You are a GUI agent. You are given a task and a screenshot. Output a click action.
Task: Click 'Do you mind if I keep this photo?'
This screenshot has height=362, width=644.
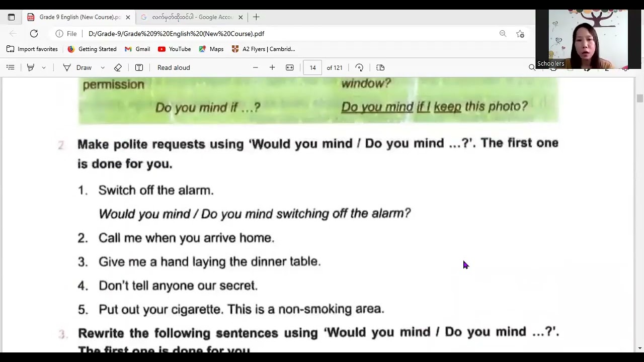pos(434,107)
